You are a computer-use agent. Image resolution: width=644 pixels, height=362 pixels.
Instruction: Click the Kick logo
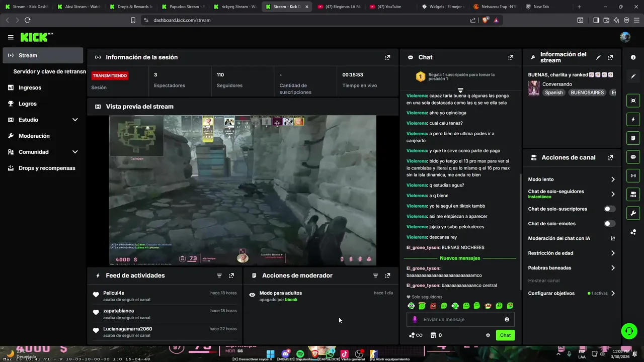36,37
